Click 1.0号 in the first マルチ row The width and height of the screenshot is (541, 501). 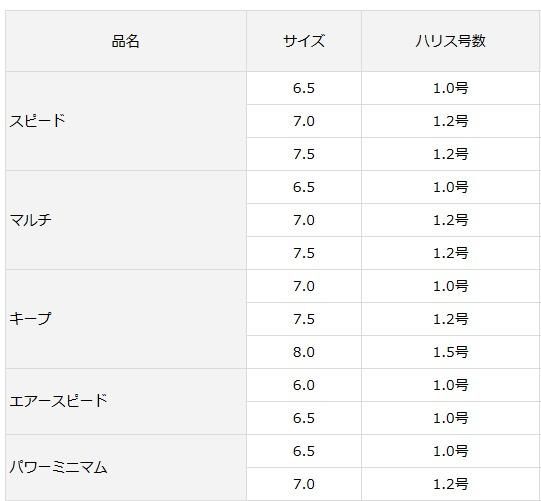pyautogui.click(x=451, y=187)
